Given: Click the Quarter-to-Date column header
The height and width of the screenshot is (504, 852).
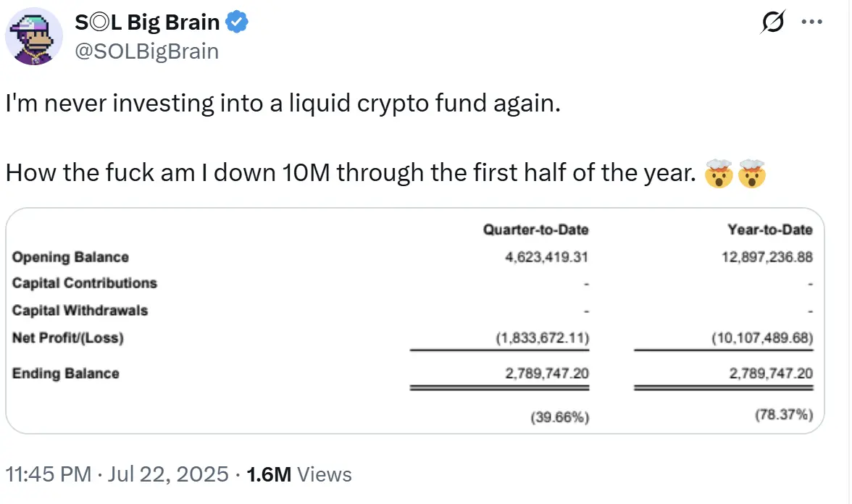Looking at the screenshot, I should click(x=535, y=230).
